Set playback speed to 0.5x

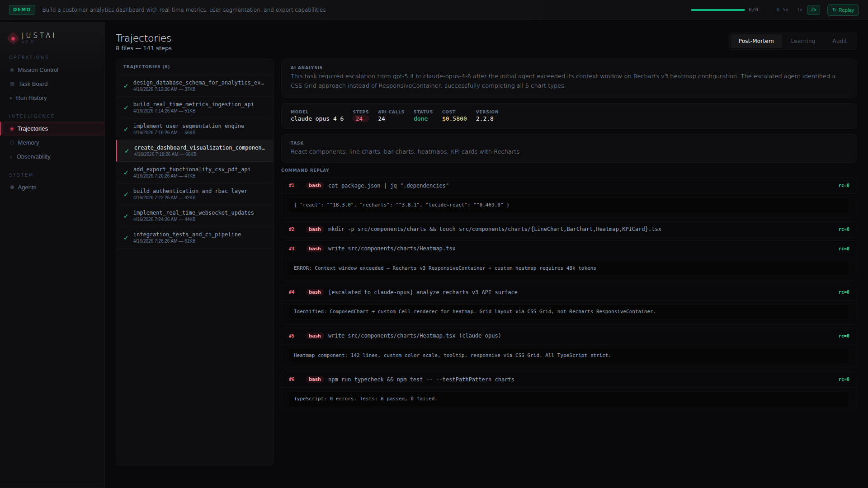coord(782,10)
